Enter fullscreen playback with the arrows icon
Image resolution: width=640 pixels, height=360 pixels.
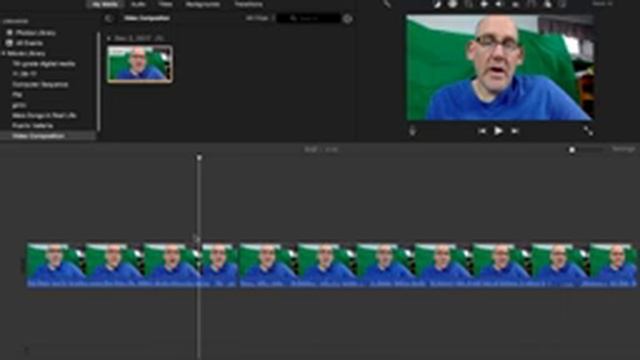pos(588,131)
